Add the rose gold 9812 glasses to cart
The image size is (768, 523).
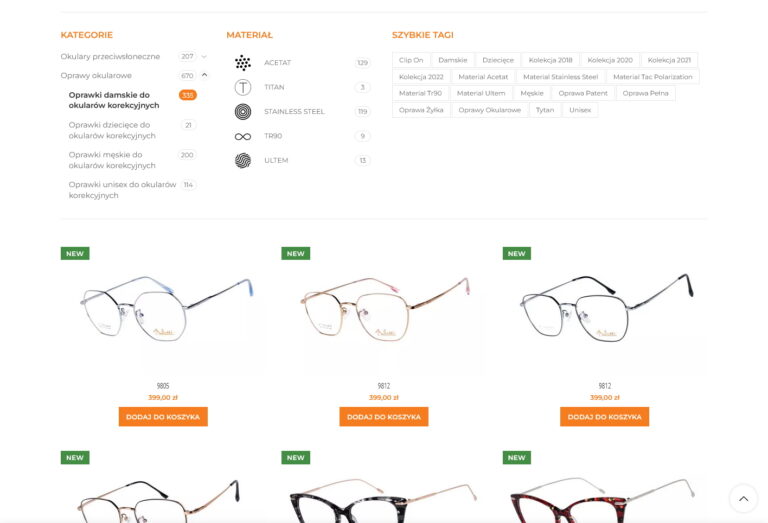(x=384, y=417)
